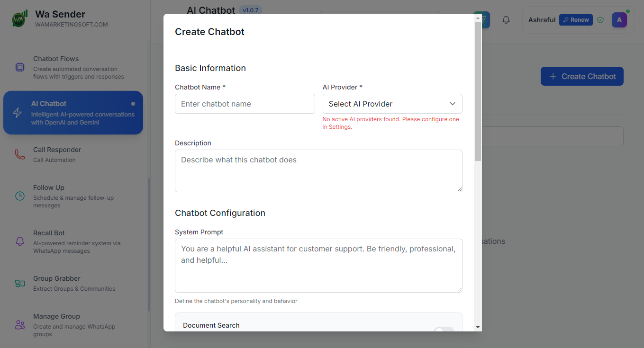Open the user avatar "A" profile menu

pyautogui.click(x=619, y=20)
